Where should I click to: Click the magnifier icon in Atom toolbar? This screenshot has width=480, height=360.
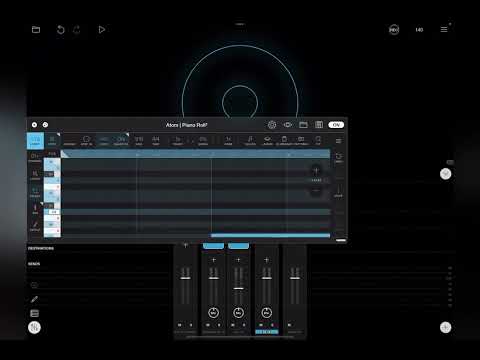(x=318, y=141)
